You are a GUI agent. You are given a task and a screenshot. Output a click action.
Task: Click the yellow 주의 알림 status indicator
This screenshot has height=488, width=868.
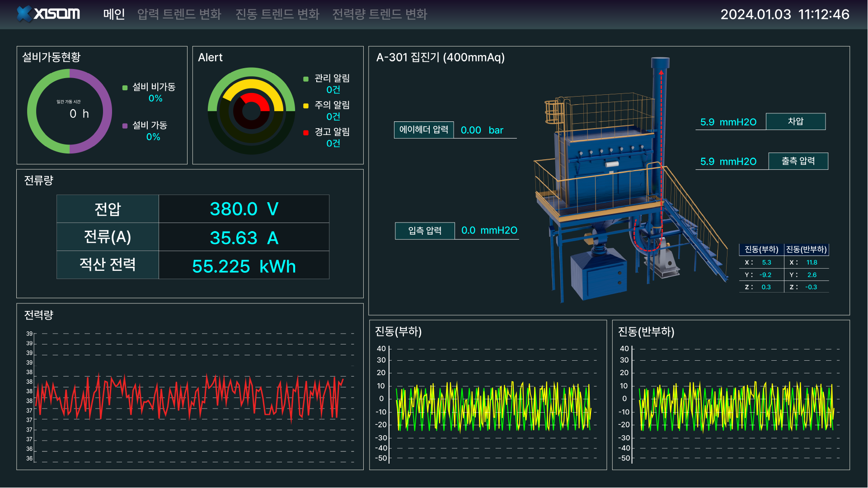tap(306, 105)
